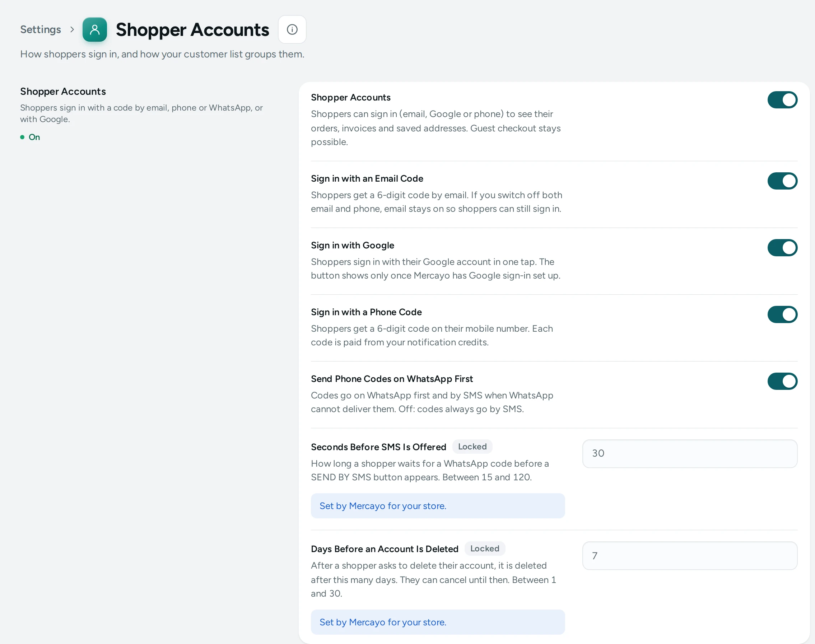Viewport: 815px width, 644px height.
Task: Click the 'Days Before an Account Is Deleted' label
Action: pos(385,549)
